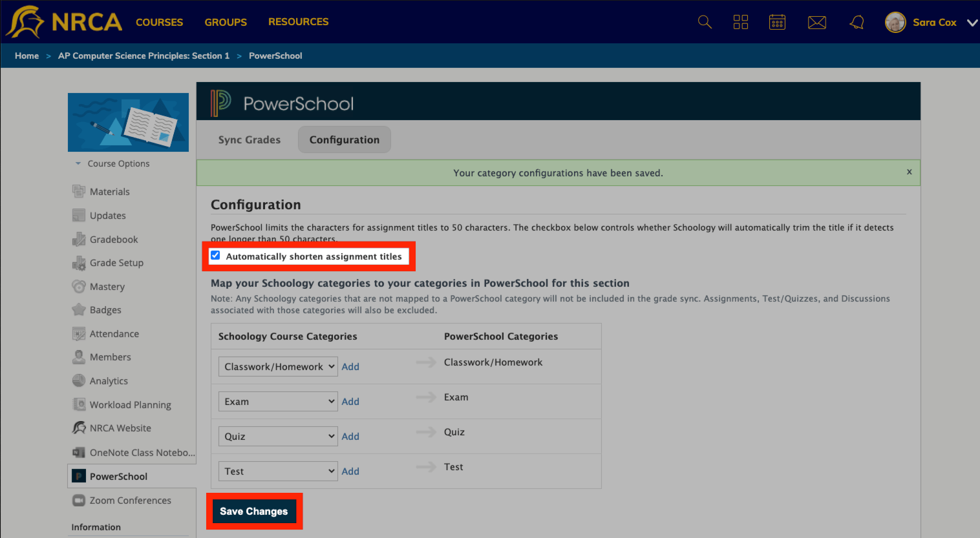Viewport: 980px width, 538px height.
Task: Expand the user menu arrow beside Sara Cox
Action: pos(972,23)
